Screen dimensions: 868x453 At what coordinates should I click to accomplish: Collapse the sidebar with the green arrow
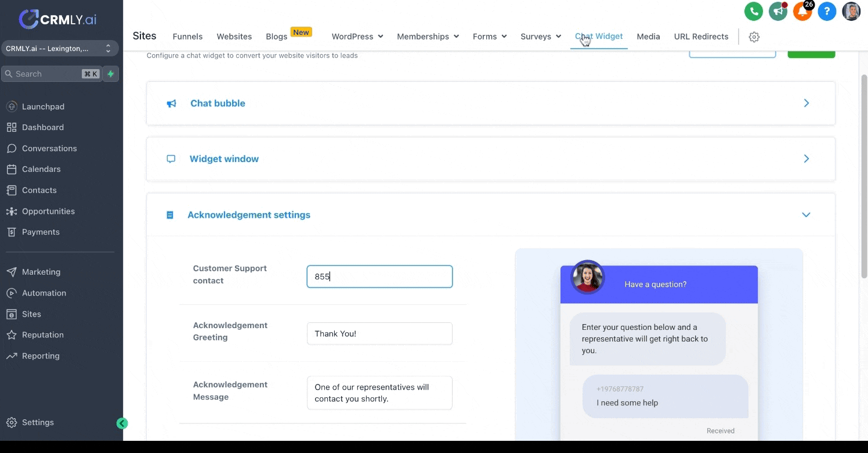[x=122, y=423]
